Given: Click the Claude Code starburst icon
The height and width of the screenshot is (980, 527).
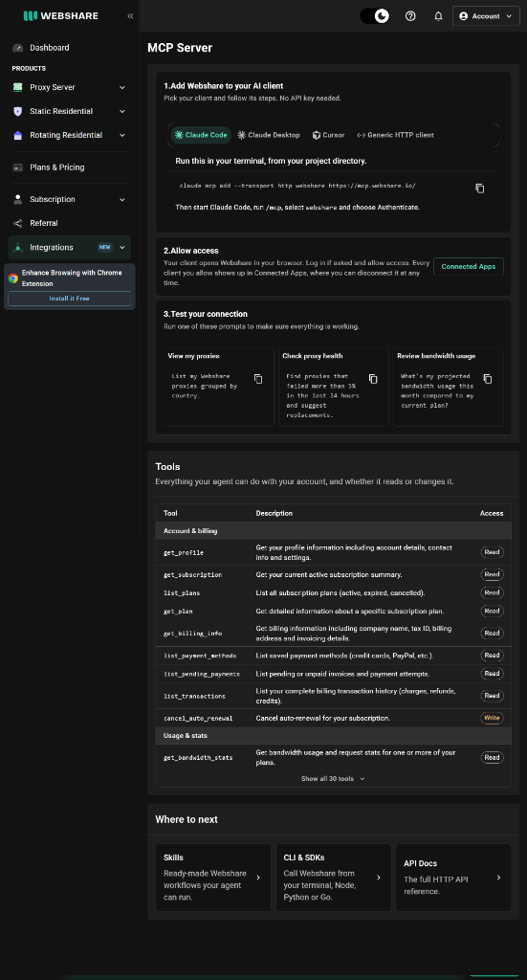Looking at the screenshot, I should coord(179,135).
